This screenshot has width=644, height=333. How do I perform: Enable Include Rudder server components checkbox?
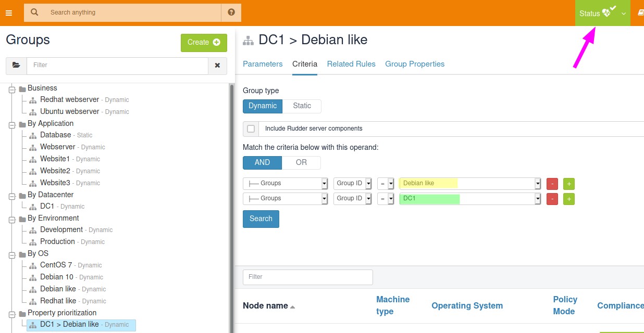click(x=251, y=129)
